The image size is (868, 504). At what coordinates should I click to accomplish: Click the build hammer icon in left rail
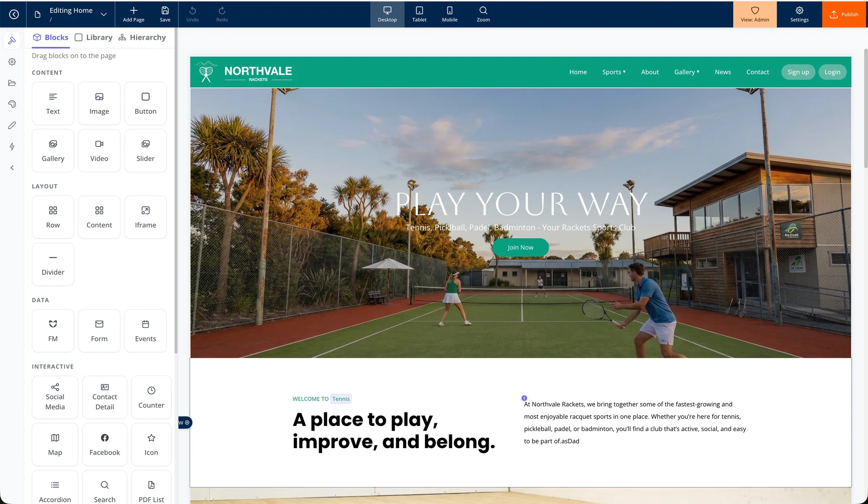click(12, 40)
